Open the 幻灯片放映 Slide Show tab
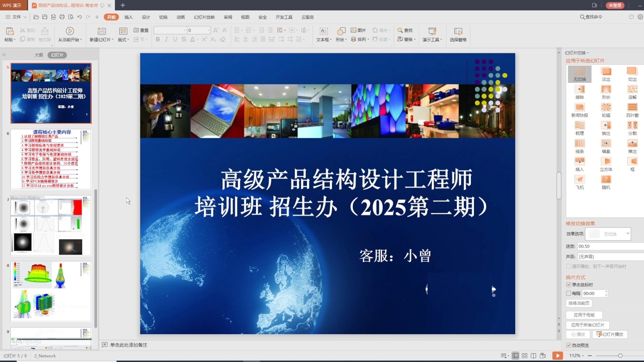 204,17
